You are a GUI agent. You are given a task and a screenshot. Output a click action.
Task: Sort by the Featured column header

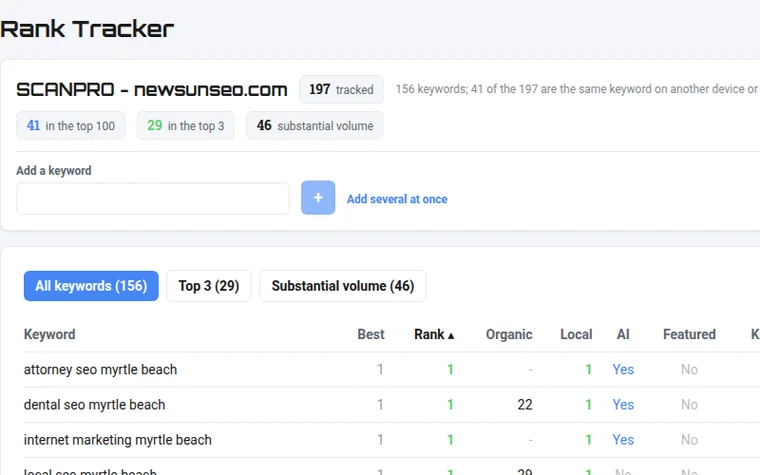pyautogui.click(x=689, y=334)
